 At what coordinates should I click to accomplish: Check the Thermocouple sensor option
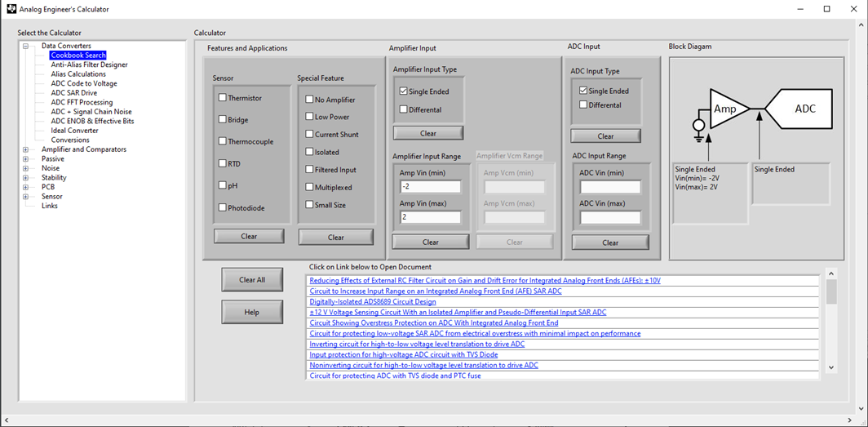coord(223,141)
